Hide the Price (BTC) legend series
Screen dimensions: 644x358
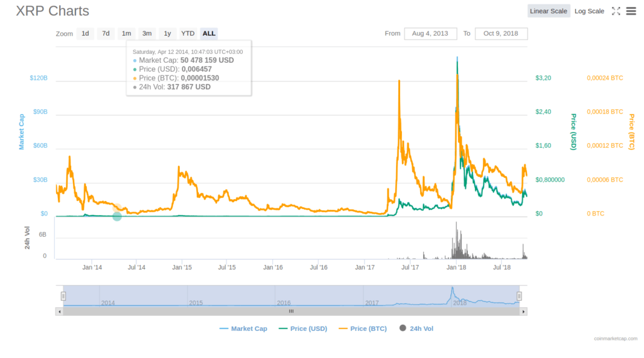coord(362,328)
